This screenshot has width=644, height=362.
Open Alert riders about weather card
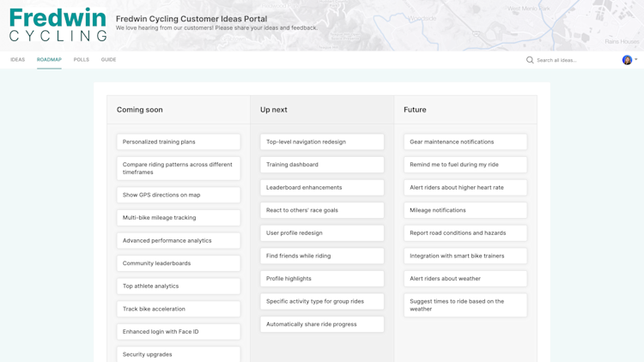coord(465,278)
